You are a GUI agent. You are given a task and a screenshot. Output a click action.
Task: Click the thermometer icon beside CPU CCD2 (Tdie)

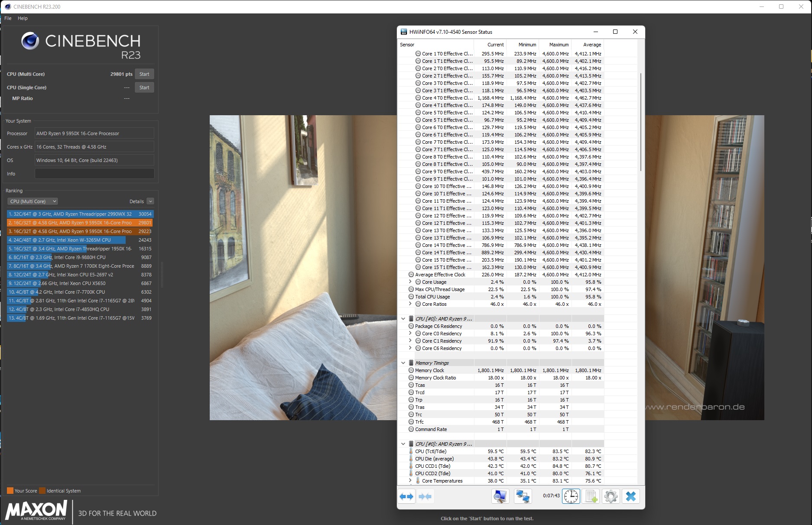point(411,473)
